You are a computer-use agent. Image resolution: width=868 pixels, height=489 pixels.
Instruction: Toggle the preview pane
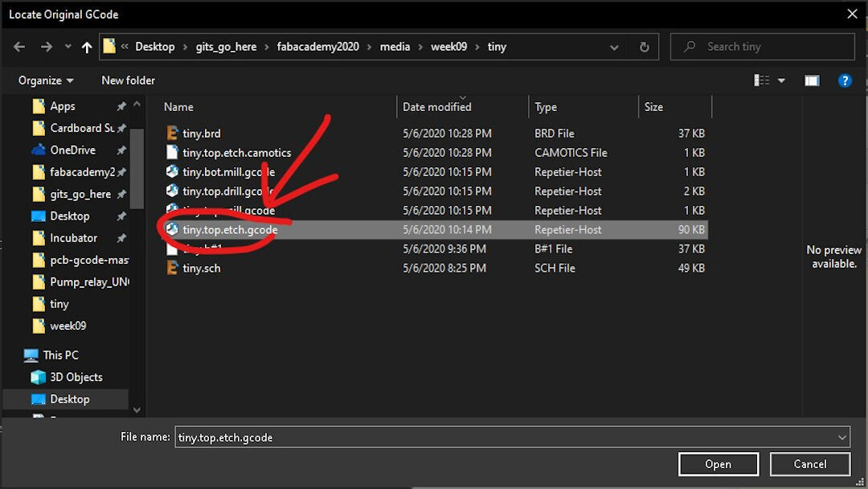[x=812, y=81]
